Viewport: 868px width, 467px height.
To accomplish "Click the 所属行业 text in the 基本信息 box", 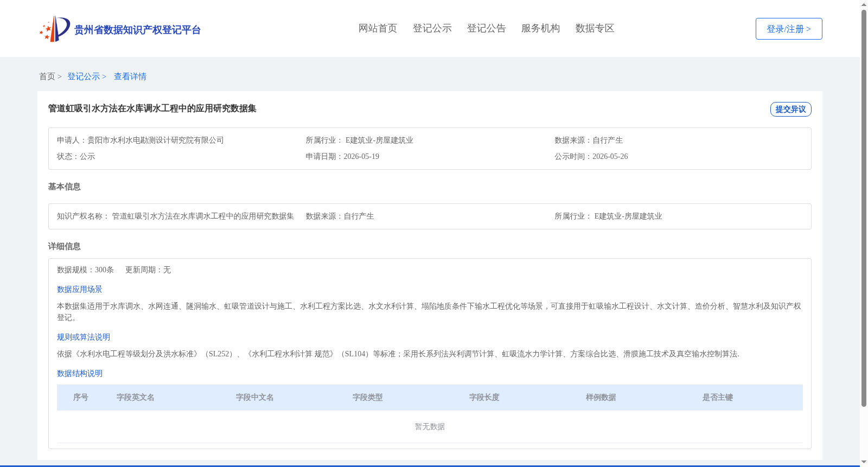I will [x=608, y=216].
